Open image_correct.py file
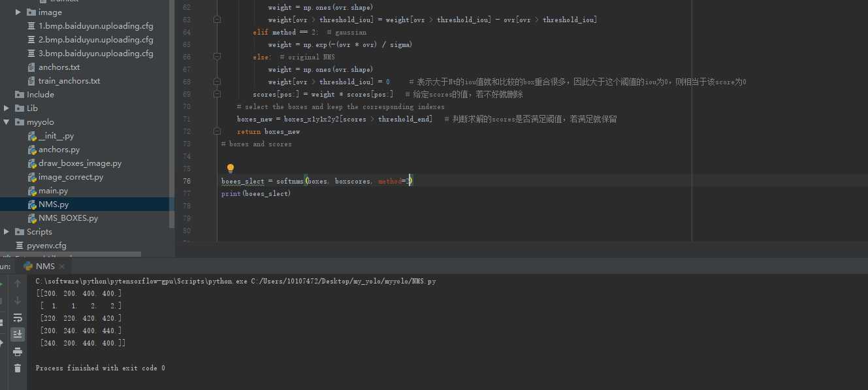Screen dimensions: 868x390 [x=71, y=177]
